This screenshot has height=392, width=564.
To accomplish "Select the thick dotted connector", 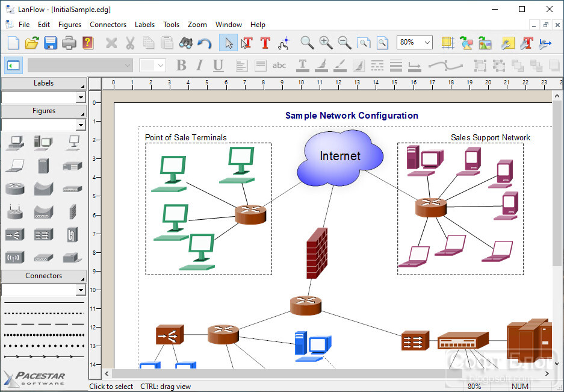I will pyautogui.click(x=44, y=335).
